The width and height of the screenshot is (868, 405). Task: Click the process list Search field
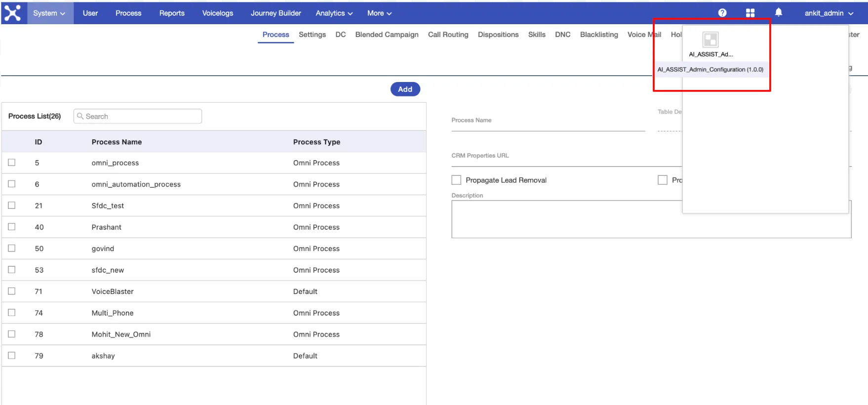click(138, 116)
